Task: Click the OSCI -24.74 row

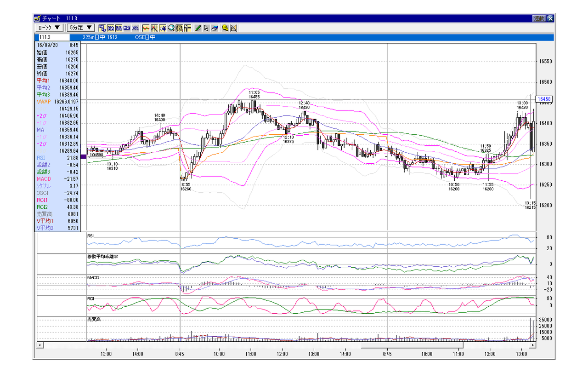Action: pos(57,193)
